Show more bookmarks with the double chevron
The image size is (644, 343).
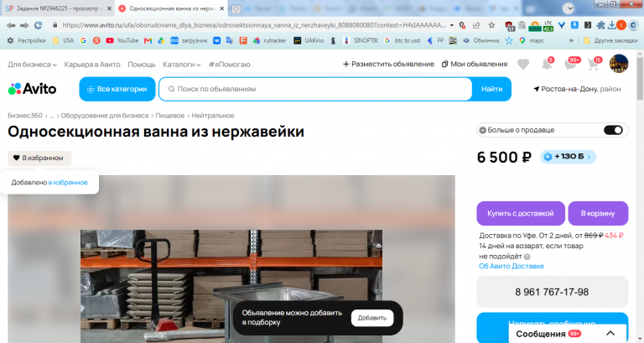(571, 40)
